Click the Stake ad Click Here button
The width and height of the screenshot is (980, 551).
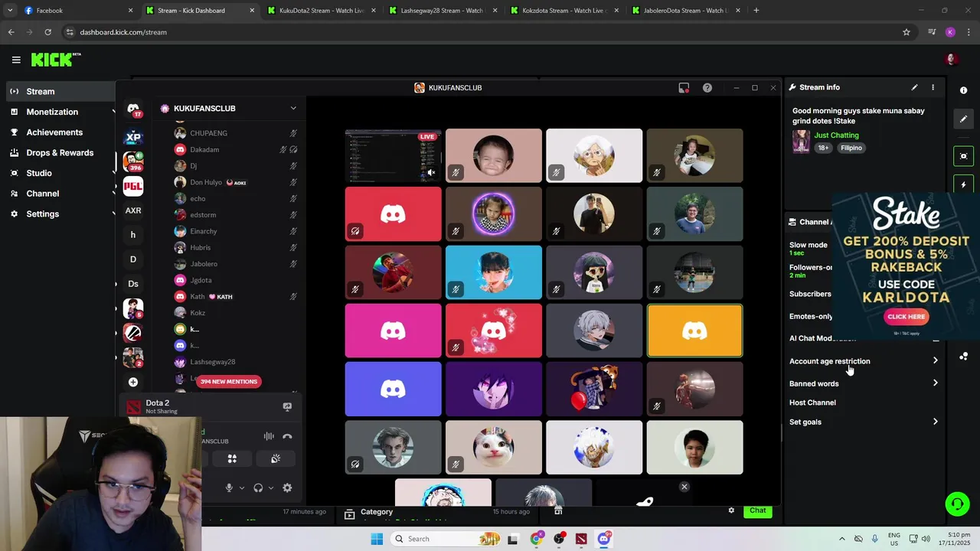coord(906,316)
